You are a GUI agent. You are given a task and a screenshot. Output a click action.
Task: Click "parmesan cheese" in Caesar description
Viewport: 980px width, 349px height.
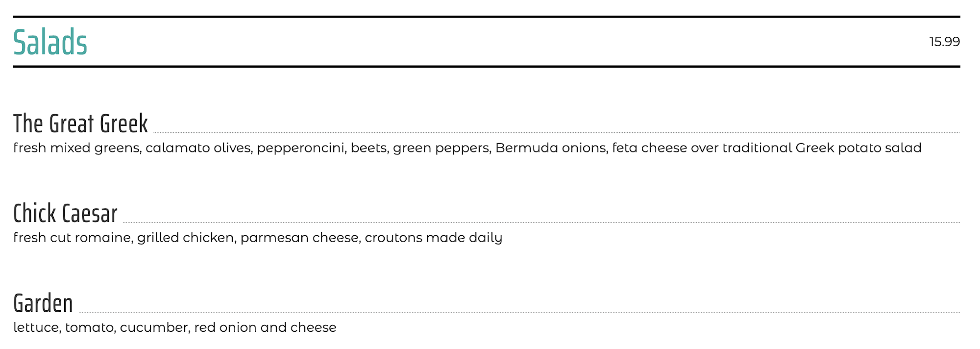tap(299, 238)
